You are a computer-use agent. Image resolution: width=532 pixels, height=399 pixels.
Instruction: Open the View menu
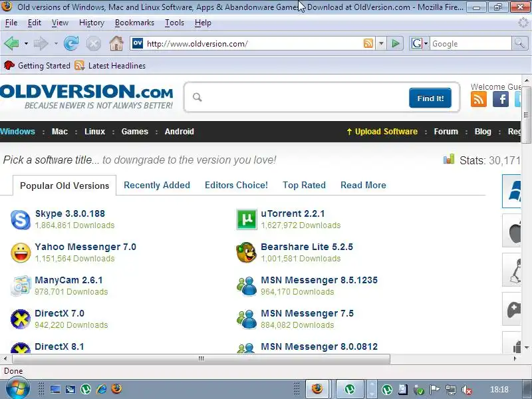click(60, 23)
